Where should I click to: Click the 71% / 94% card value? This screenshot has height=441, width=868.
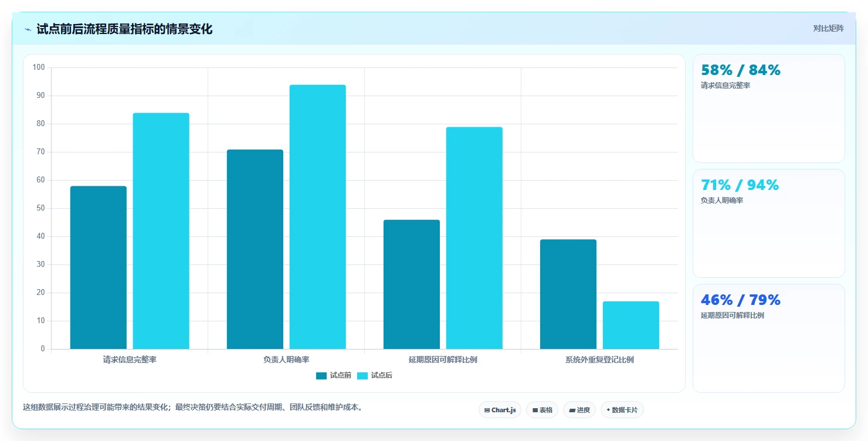740,185
